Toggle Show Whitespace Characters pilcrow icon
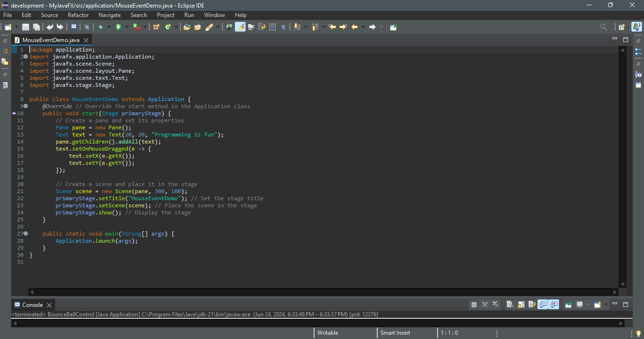 [x=283, y=27]
